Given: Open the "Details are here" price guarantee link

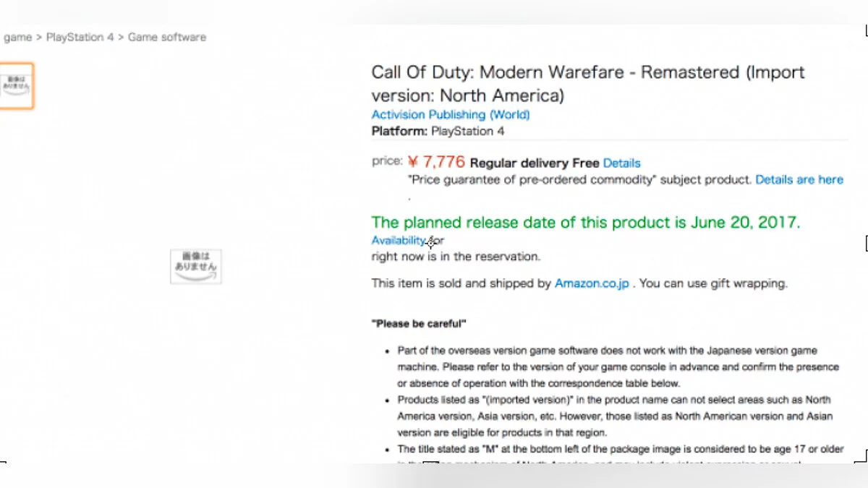Looking at the screenshot, I should pos(799,179).
